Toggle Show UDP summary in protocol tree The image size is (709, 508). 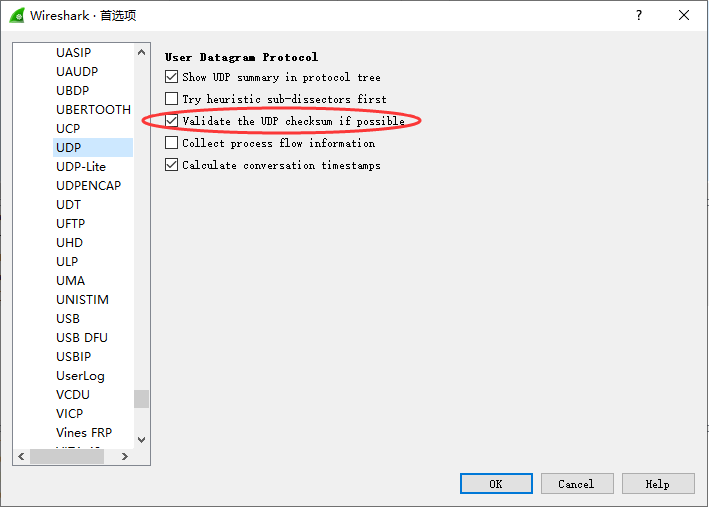click(172, 77)
